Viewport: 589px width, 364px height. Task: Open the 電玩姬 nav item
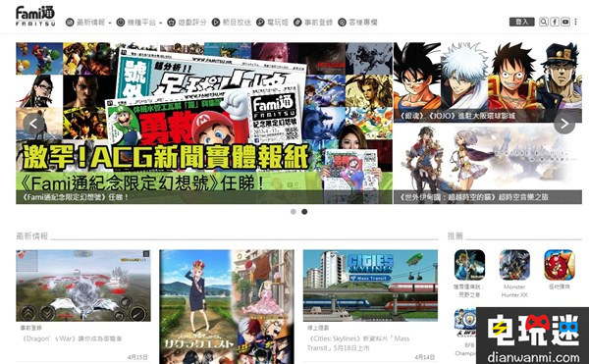click(x=278, y=23)
